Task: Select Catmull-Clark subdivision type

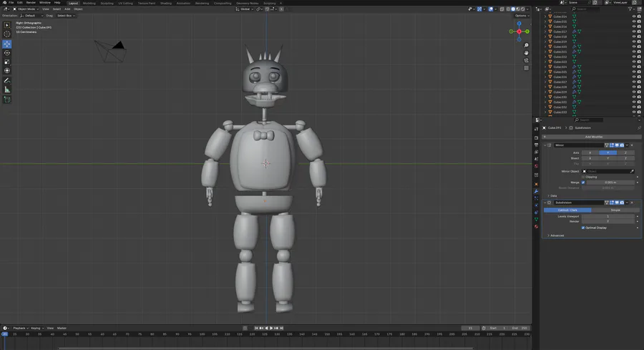Action: (x=567, y=210)
